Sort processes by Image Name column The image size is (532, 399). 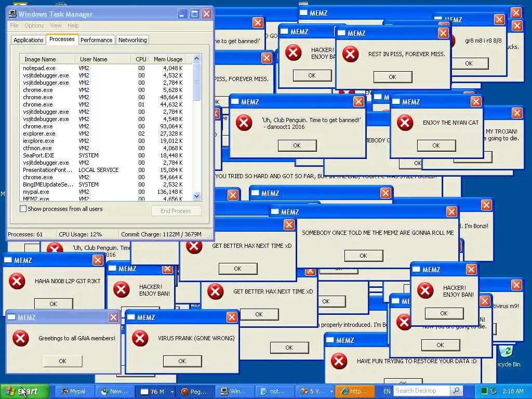(x=47, y=59)
